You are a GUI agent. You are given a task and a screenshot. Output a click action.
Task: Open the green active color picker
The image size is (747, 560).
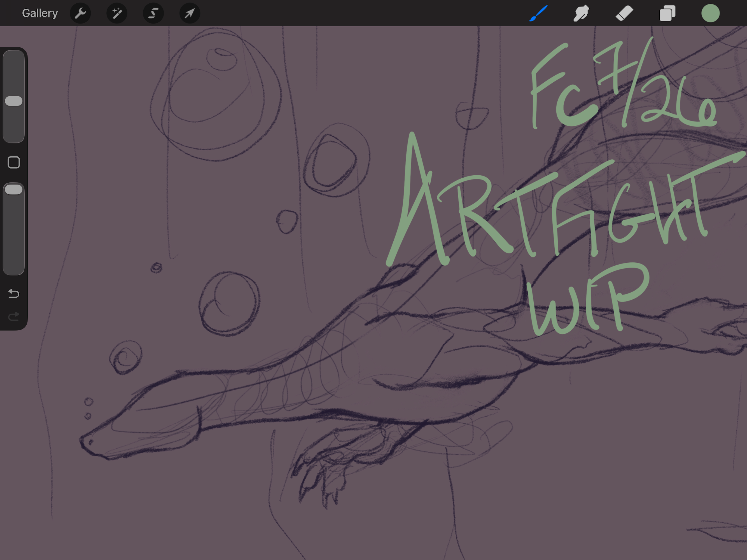pyautogui.click(x=711, y=13)
